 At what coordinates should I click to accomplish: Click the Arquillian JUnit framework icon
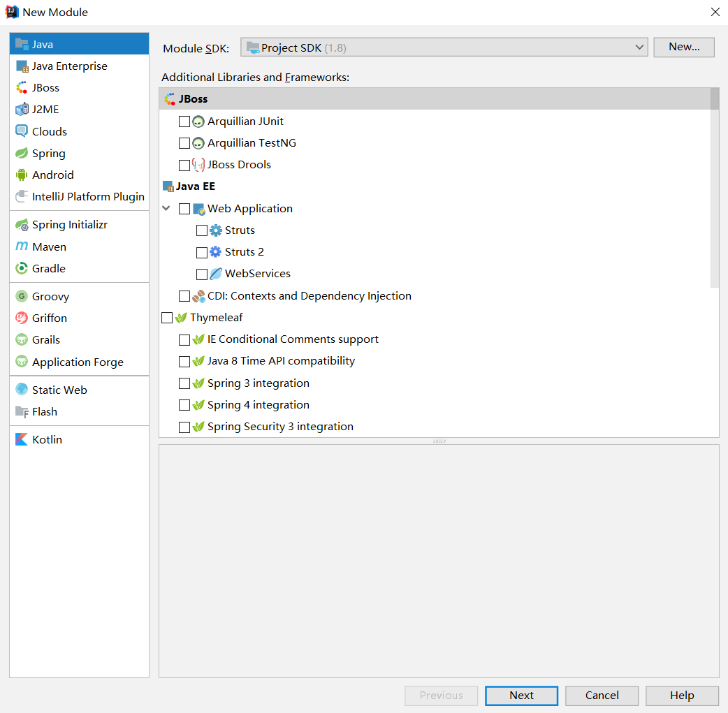pyautogui.click(x=198, y=122)
